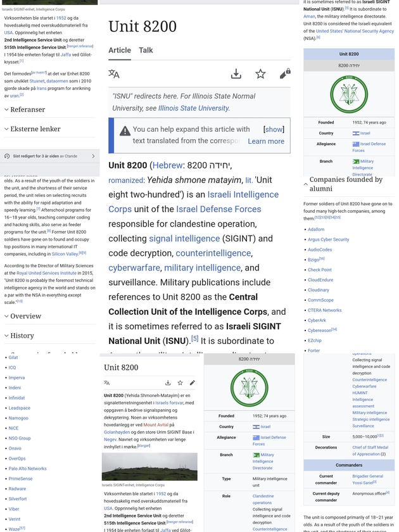Click the clock icon beside Sist redigert

[x=7, y=156]
